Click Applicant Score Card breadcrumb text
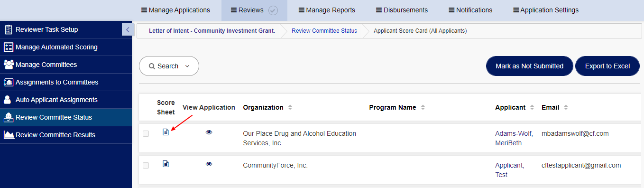 420,31
